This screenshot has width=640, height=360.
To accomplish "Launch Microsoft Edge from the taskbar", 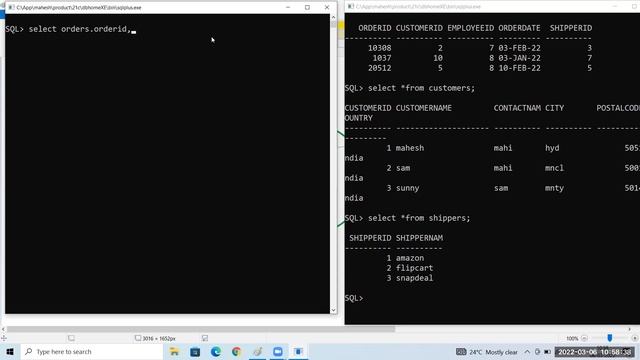I will (x=216, y=351).
